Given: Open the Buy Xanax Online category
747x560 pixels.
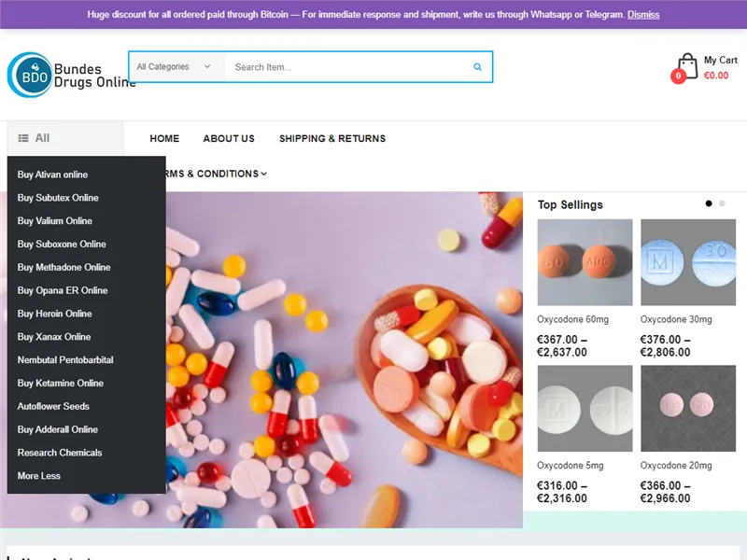Looking at the screenshot, I should click(x=54, y=337).
